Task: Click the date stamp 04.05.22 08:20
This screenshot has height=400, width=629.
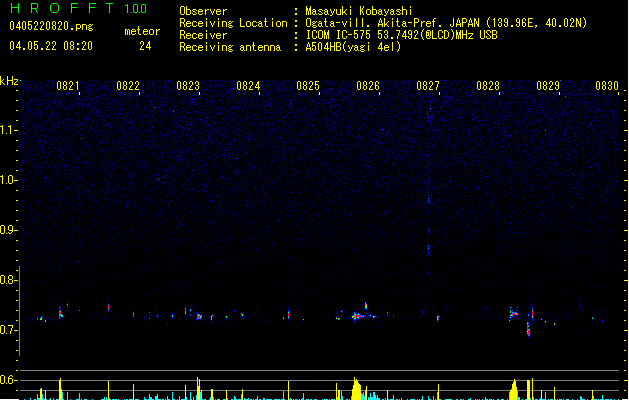Action: pos(51,46)
